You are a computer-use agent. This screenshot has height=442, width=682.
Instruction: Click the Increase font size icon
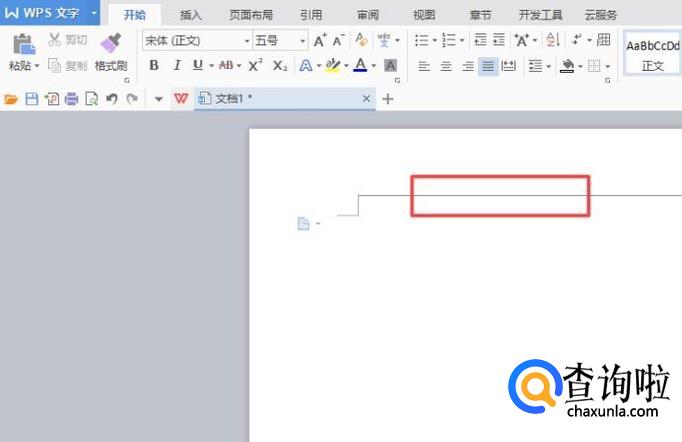[x=319, y=40]
